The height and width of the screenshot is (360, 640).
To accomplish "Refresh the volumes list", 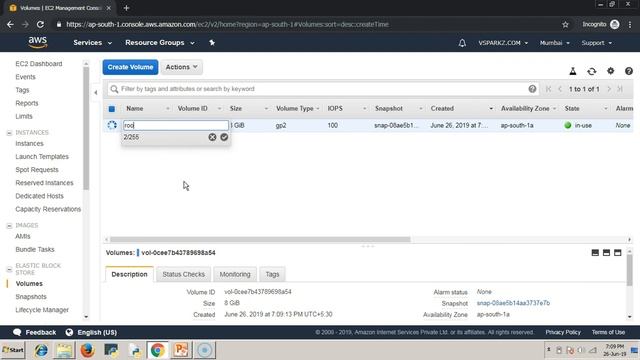I will [x=591, y=71].
